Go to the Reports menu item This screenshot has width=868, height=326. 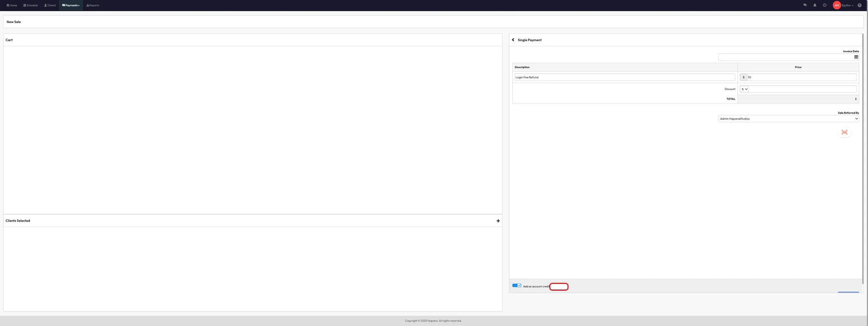tap(93, 6)
